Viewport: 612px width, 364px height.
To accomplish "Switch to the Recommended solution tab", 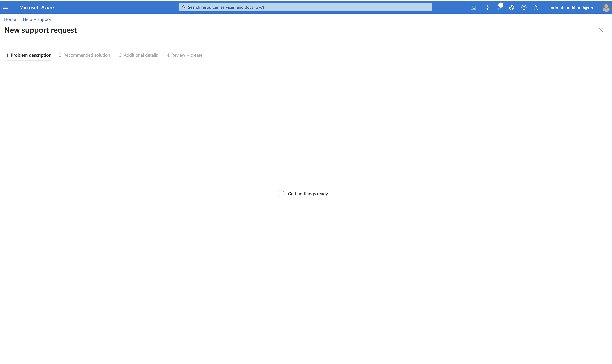I will tap(84, 55).
